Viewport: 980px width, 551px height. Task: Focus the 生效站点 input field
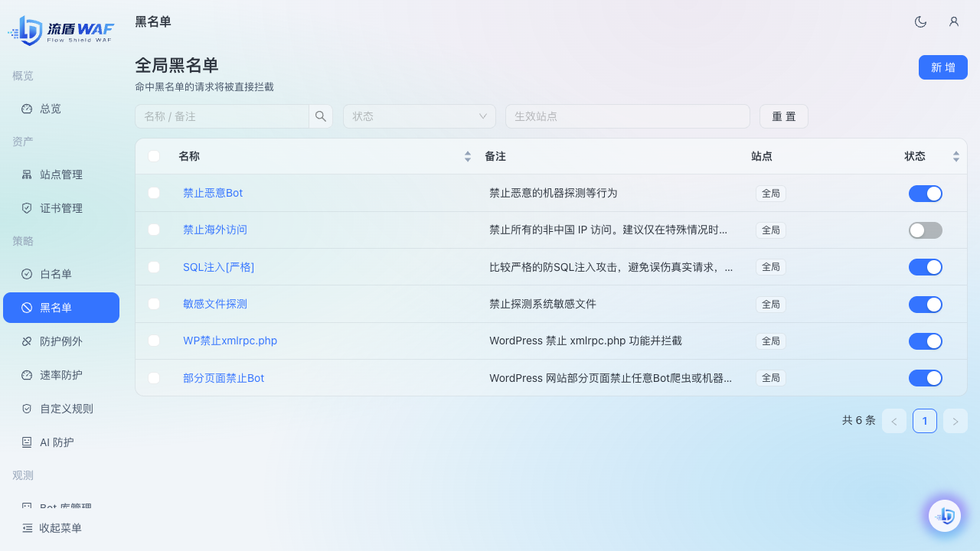pyautogui.click(x=628, y=116)
